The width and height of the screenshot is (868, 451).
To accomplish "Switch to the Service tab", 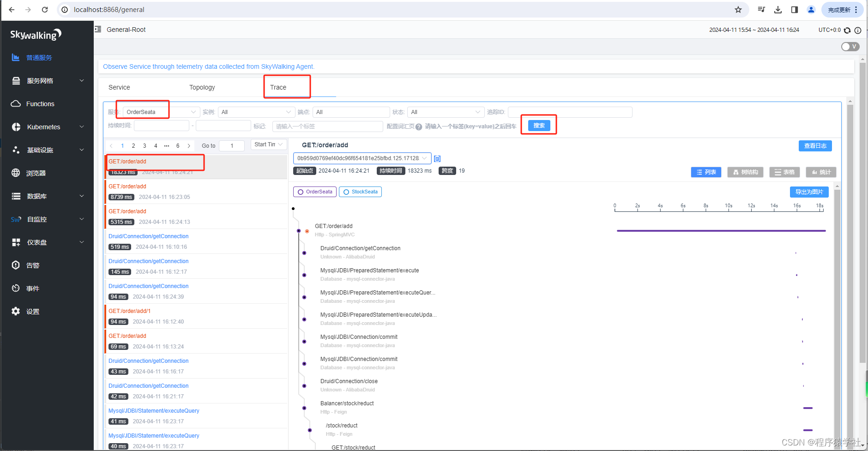I will tap(119, 87).
